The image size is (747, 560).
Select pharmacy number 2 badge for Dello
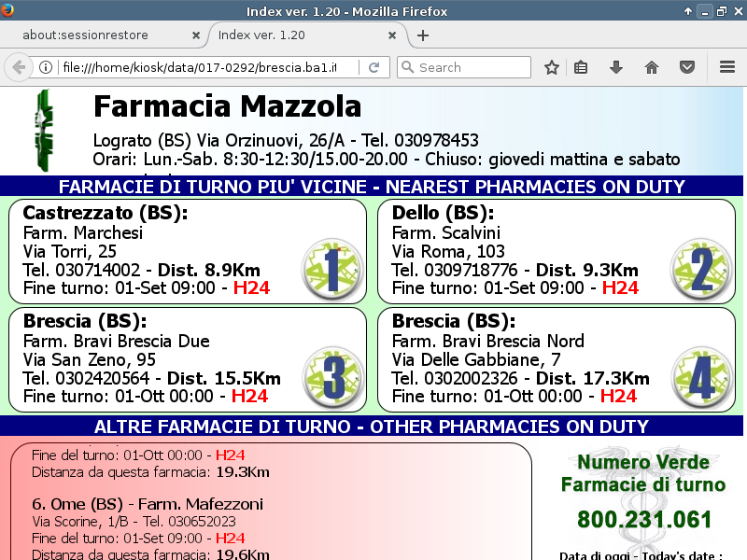(700, 268)
